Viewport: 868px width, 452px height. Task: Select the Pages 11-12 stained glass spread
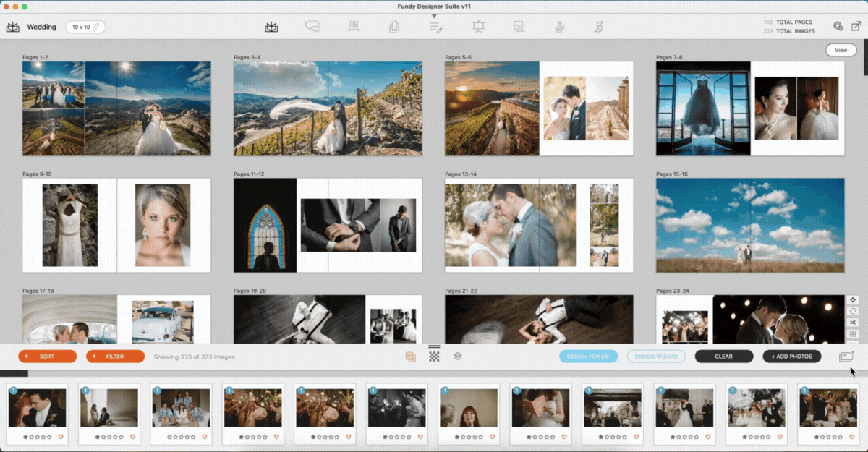[x=328, y=225]
